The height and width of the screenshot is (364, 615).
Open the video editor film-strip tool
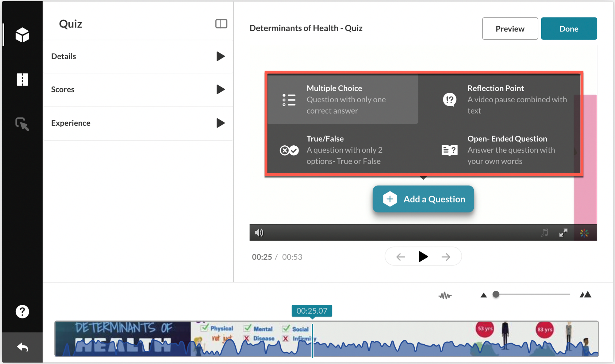(x=22, y=80)
